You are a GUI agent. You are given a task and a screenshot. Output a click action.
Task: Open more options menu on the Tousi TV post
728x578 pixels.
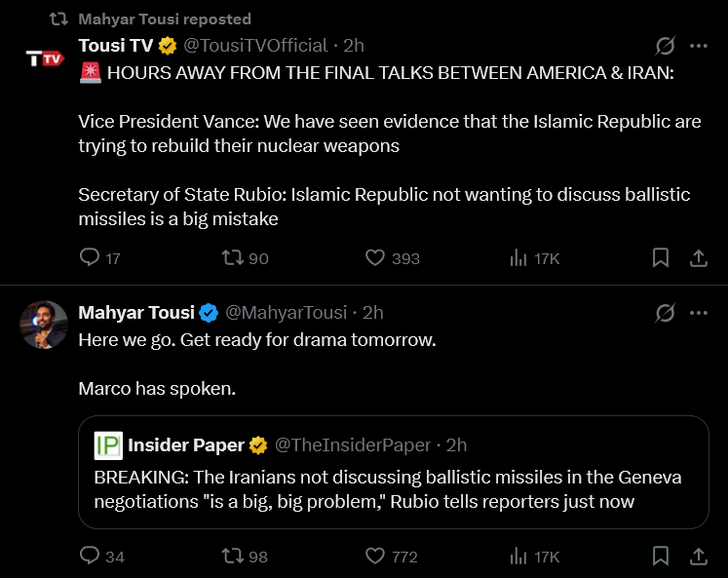698,46
